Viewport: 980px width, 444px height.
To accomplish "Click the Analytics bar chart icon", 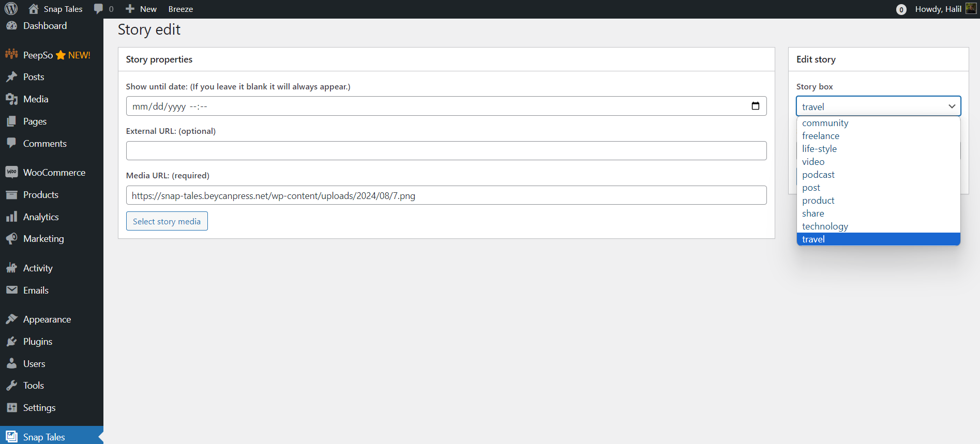I will (x=11, y=217).
